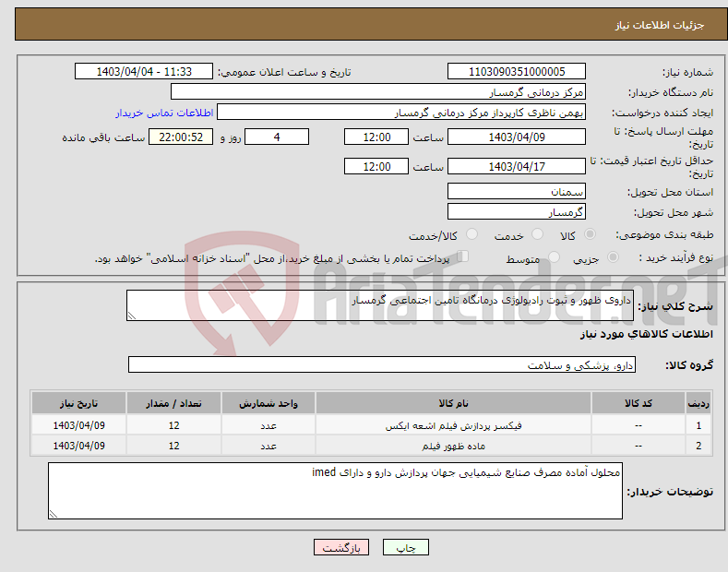Click the کد کالا column header

638,403
